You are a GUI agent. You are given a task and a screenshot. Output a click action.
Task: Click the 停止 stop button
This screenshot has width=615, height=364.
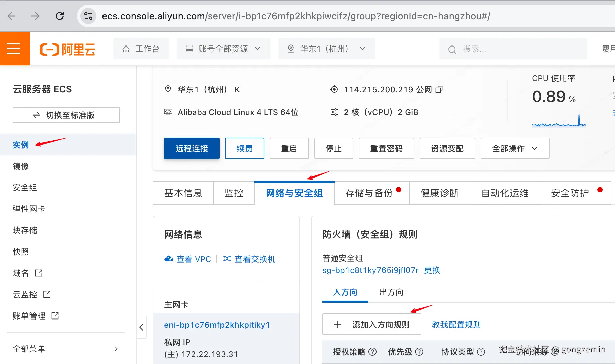click(x=334, y=148)
